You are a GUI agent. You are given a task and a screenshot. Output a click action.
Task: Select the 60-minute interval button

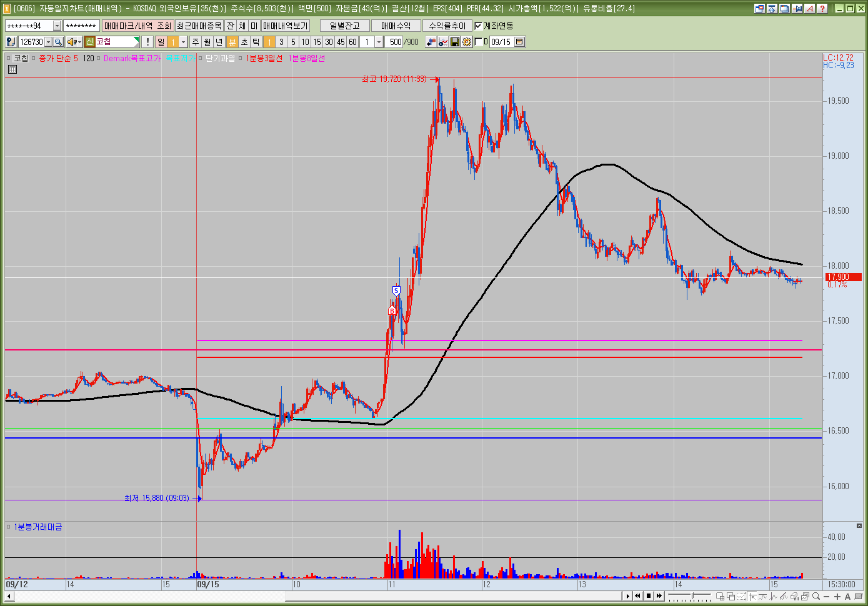(x=352, y=42)
